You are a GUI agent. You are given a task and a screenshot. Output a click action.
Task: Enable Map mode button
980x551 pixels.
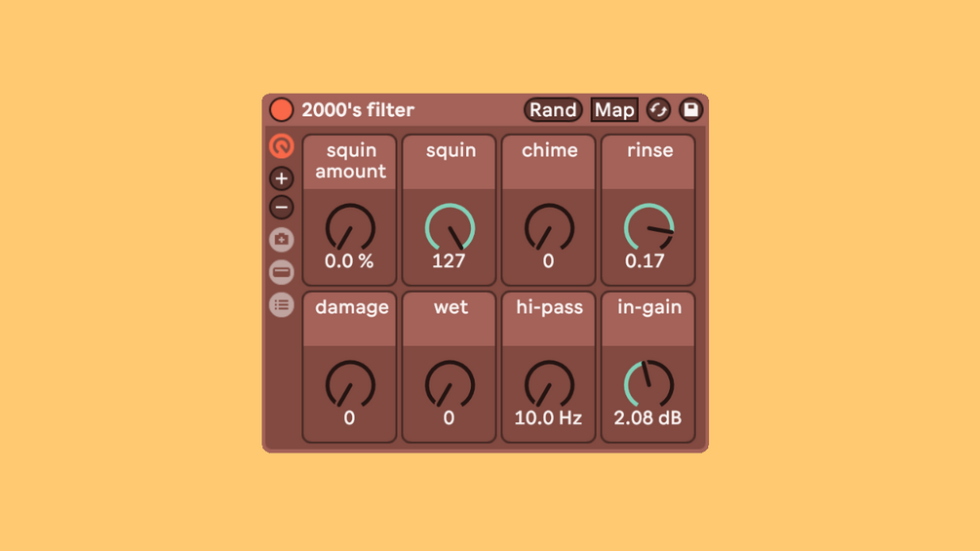coord(614,110)
